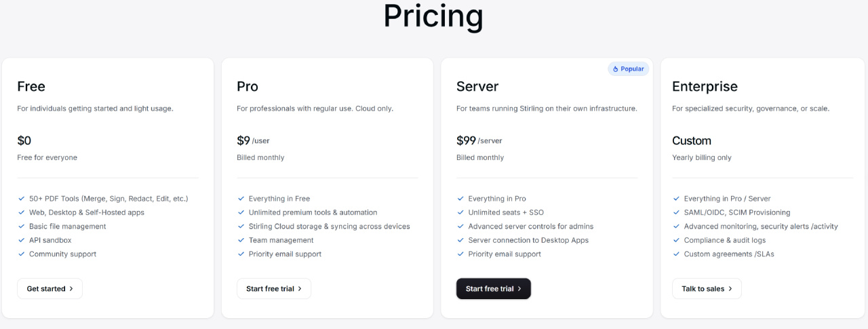Screen dimensions: 868x329
Task: Start free trial for Pro plan
Action: [273, 288]
